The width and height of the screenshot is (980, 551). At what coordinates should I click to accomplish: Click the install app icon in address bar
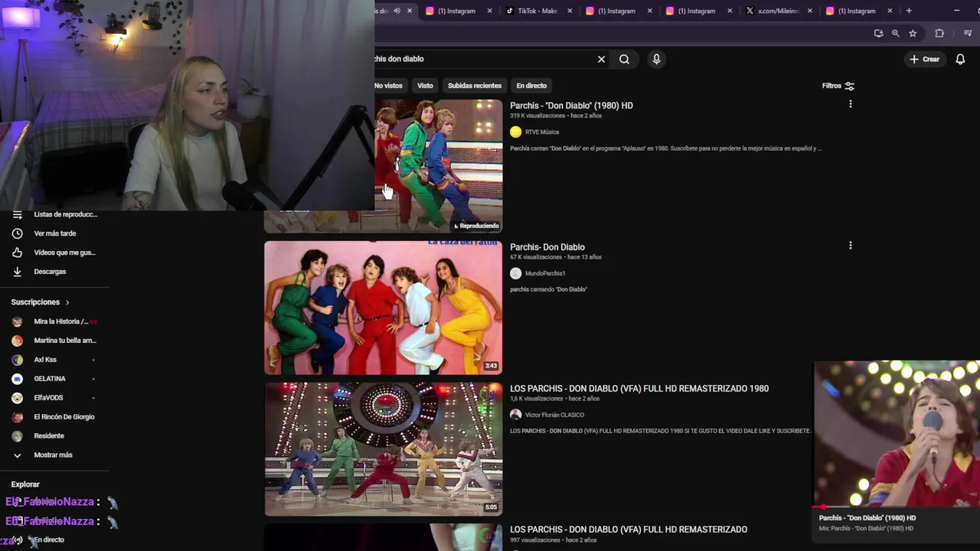click(x=878, y=33)
